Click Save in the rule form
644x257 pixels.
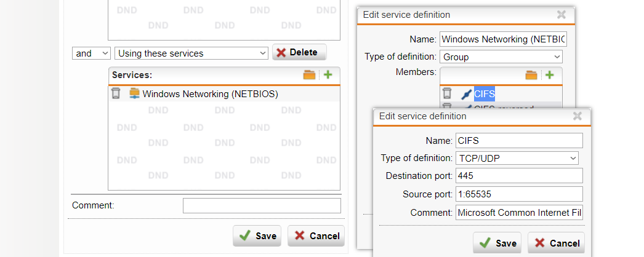pos(257,235)
